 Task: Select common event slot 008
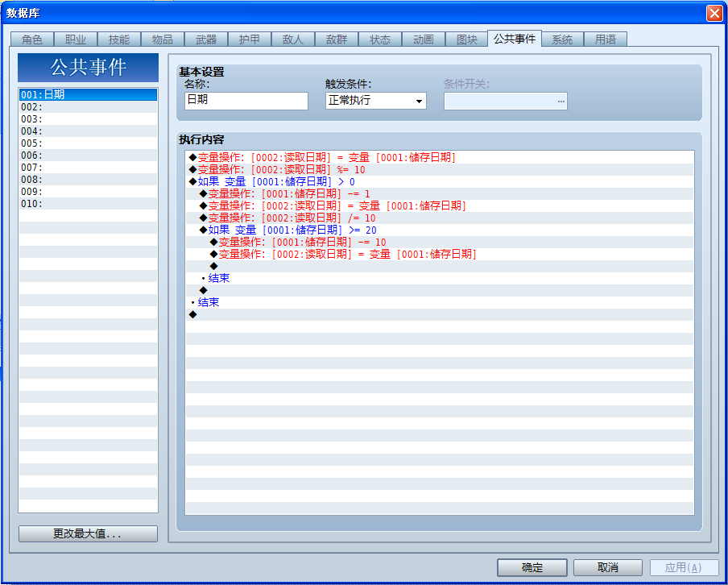[x=89, y=180]
